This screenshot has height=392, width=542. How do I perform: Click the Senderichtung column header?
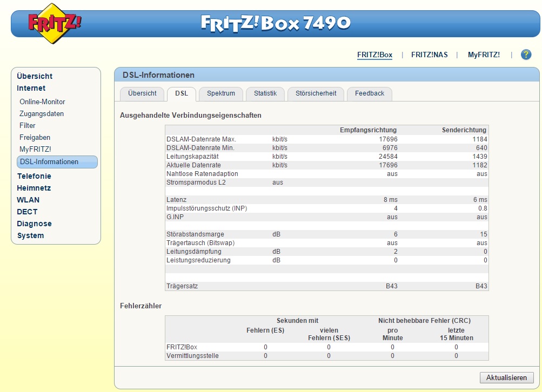click(464, 130)
